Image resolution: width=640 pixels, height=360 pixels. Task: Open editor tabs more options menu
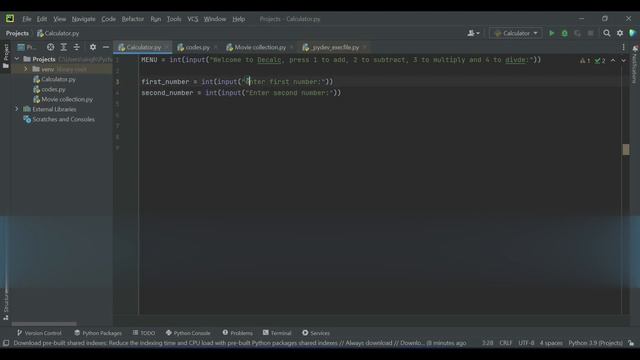[x=623, y=47]
